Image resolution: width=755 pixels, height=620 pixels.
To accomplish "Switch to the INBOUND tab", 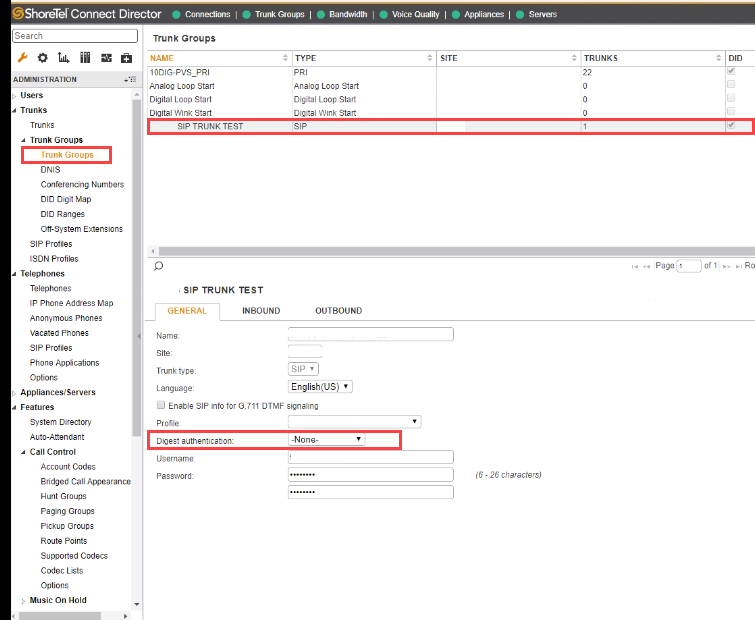I will coord(261,311).
